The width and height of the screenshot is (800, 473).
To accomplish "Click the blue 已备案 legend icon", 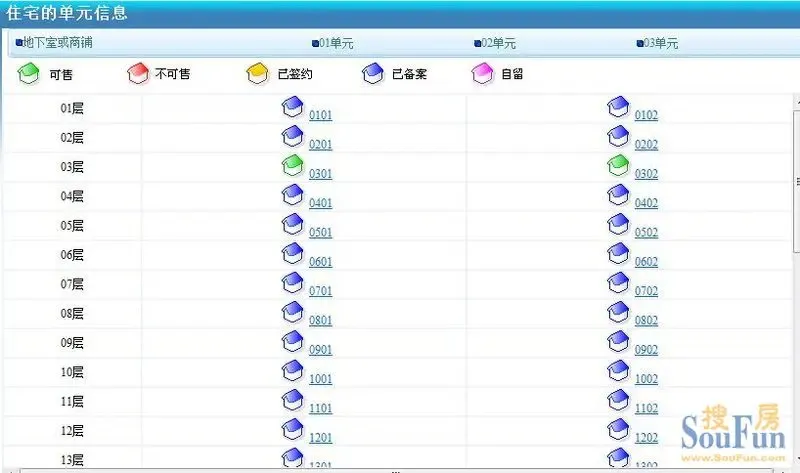I will coord(372,73).
